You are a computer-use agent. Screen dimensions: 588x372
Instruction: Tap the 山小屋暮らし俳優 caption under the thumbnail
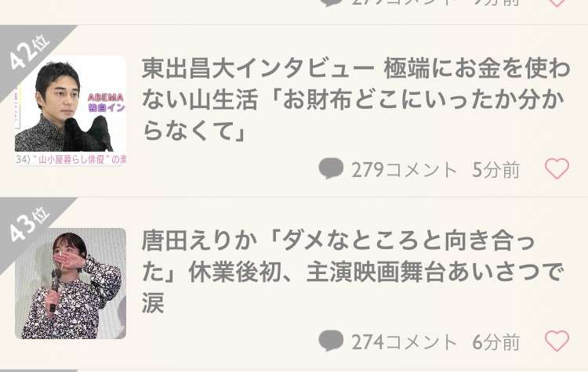point(71,160)
